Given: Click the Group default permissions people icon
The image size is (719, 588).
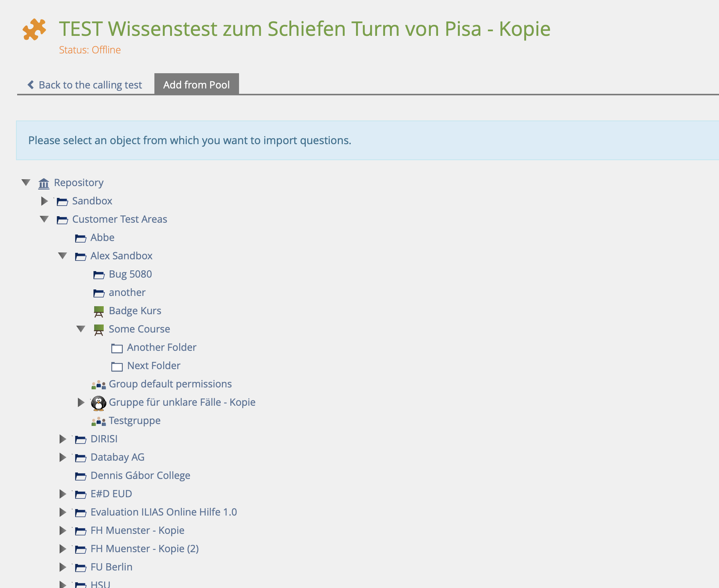Looking at the screenshot, I should tap(99, 385).
